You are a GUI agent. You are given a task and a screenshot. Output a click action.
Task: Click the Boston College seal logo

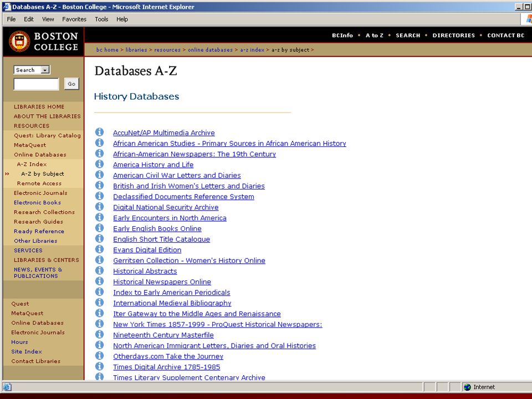point(19,42)
